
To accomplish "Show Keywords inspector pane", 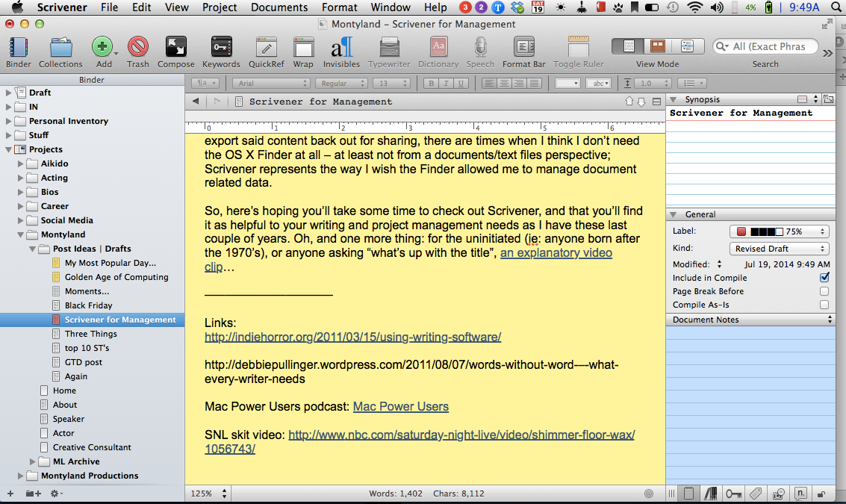I will point(733,494).
